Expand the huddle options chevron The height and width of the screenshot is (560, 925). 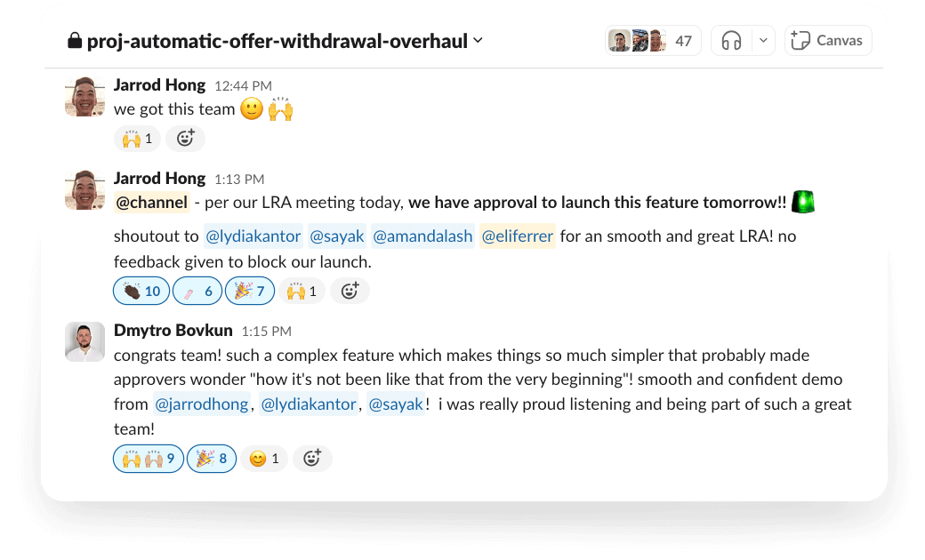[761, 40]
